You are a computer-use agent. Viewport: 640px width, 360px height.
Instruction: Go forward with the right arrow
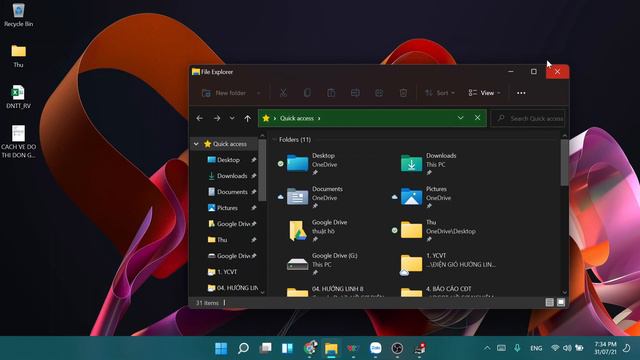click(x=217, y=118)
